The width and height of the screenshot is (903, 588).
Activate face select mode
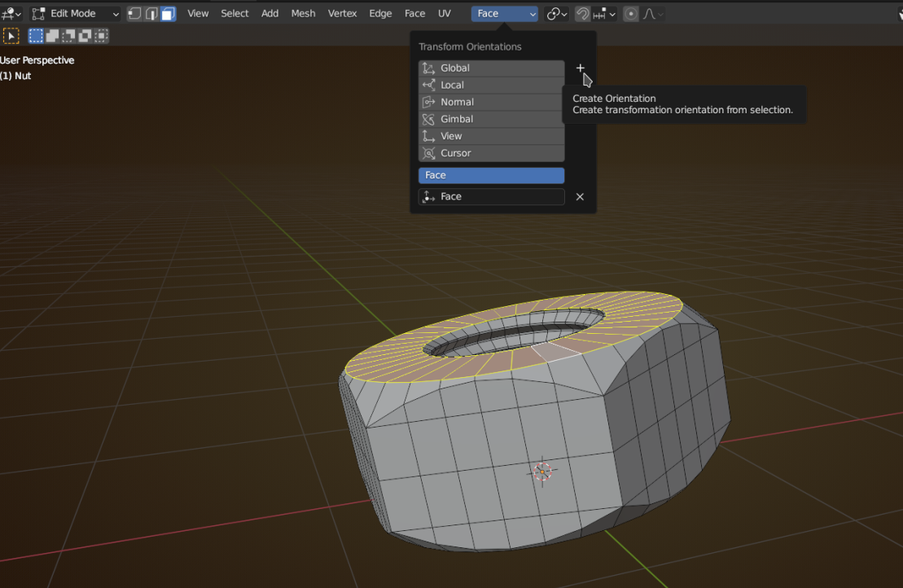point(168,14)
